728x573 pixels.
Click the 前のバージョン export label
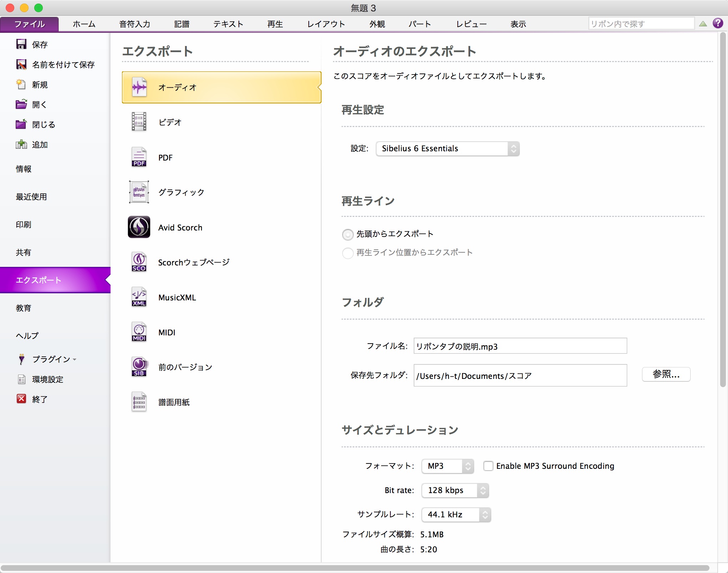(185, 367)
